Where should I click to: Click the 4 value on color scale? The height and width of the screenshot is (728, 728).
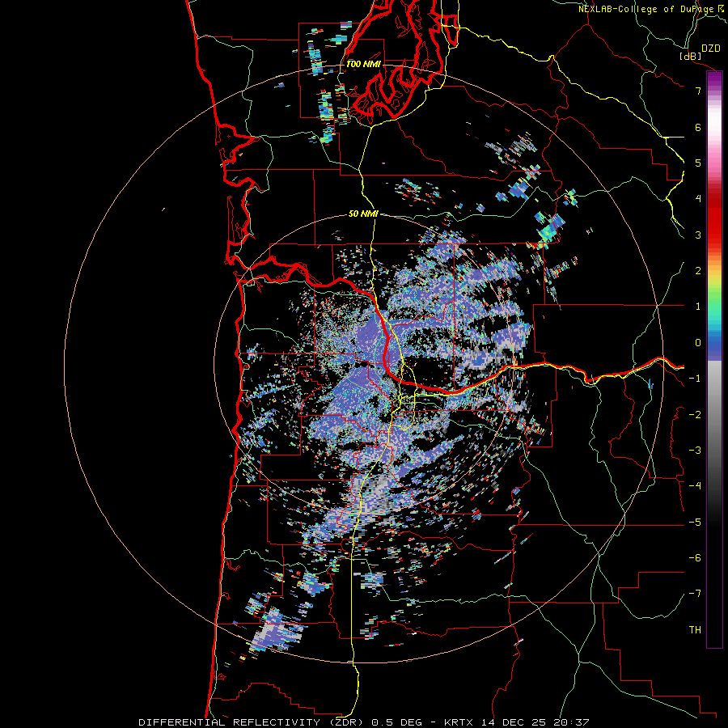coord(698,199)
